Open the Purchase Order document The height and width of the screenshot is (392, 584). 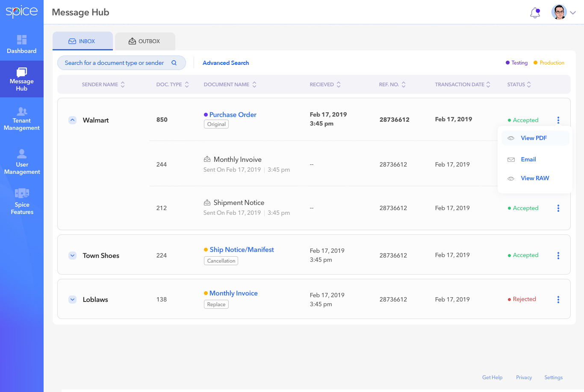click(x=233, y=115)
